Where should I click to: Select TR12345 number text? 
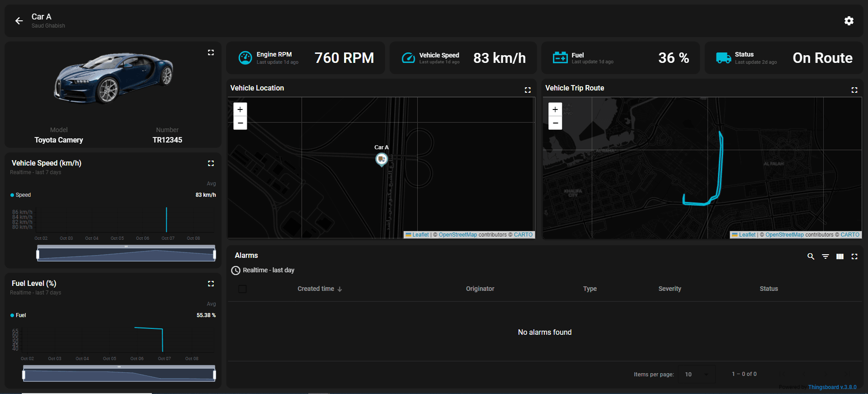pos(167,140)
